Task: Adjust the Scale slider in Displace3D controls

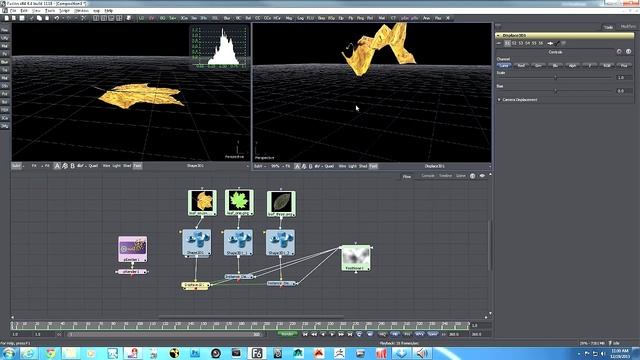Action: click(556, 77)
